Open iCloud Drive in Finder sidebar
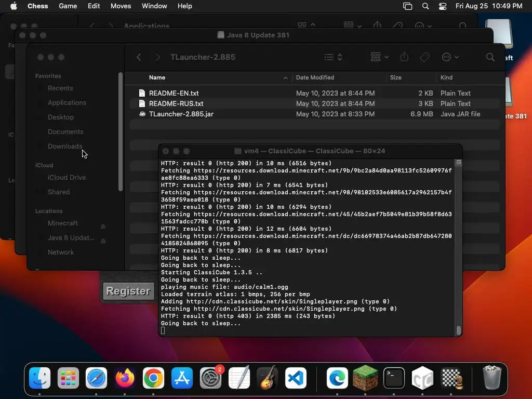Viewport: 532px width, 399px height. click(66, 178)
